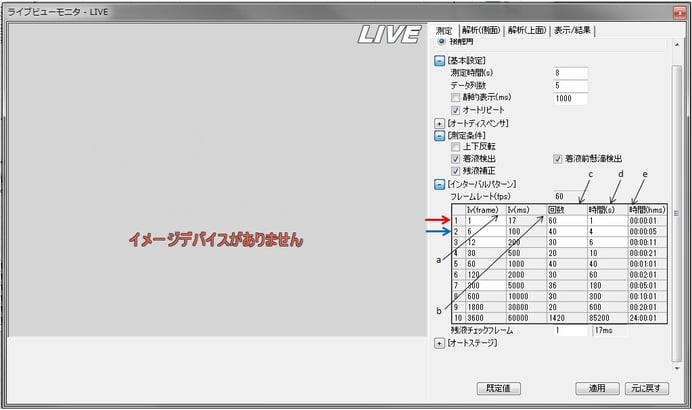Viewport: 692px width, 410px height.
Task: Expand the [オートディスペンサ] section
Action: tap(439, 124)
